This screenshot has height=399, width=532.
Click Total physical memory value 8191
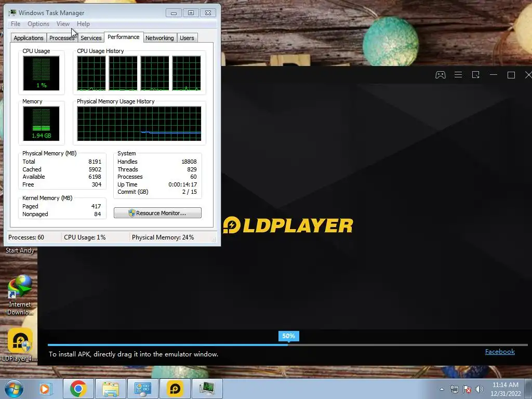(x=95, y=162)
